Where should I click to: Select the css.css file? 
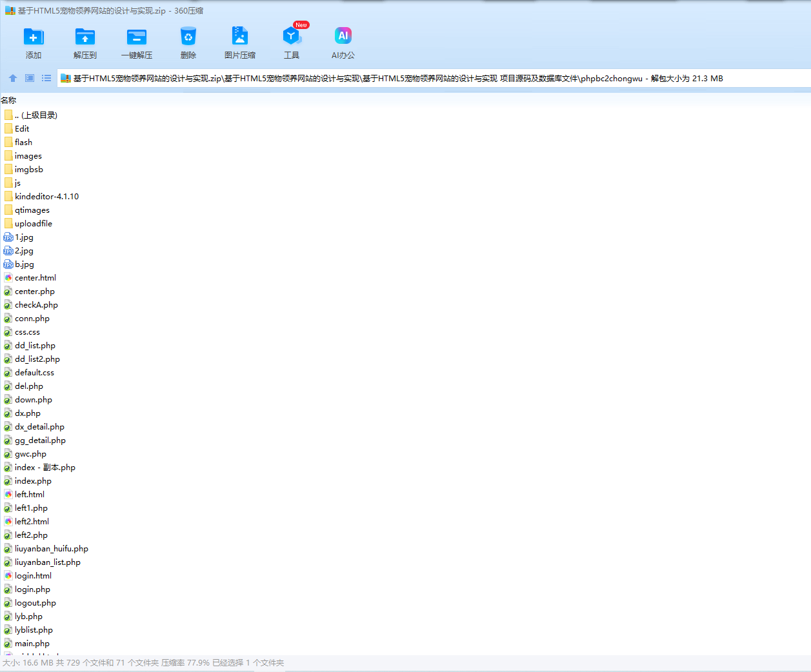pyautogui.click(x=22, y=331)
